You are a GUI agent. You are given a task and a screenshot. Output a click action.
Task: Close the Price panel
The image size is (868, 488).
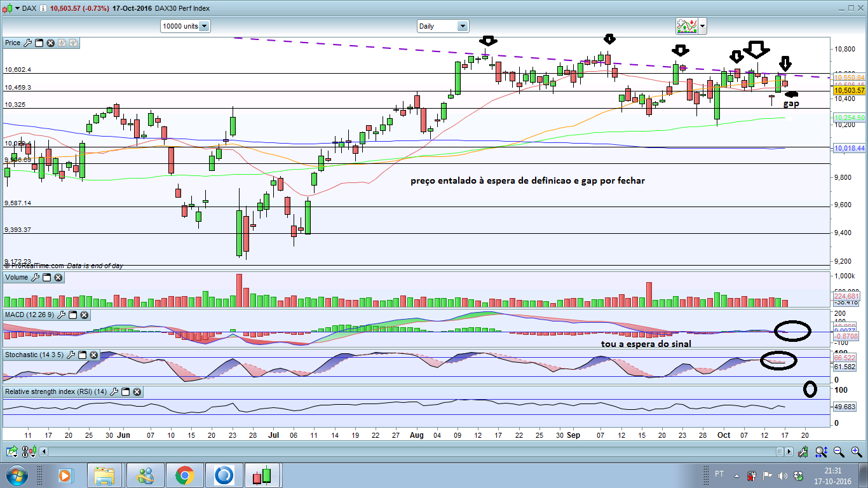50,43
